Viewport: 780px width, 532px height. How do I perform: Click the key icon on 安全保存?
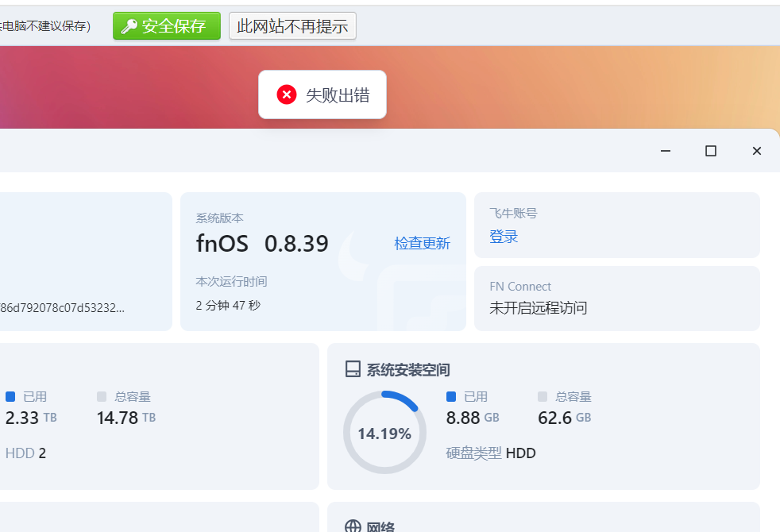click(x=129, y=26)
